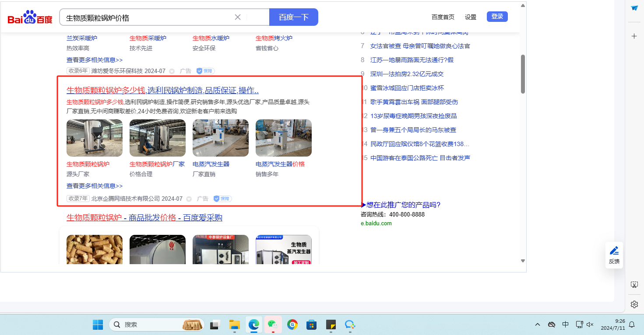Click the Baidu logo
This screenshot has height=335, width=644.
(x=30, y=18)
